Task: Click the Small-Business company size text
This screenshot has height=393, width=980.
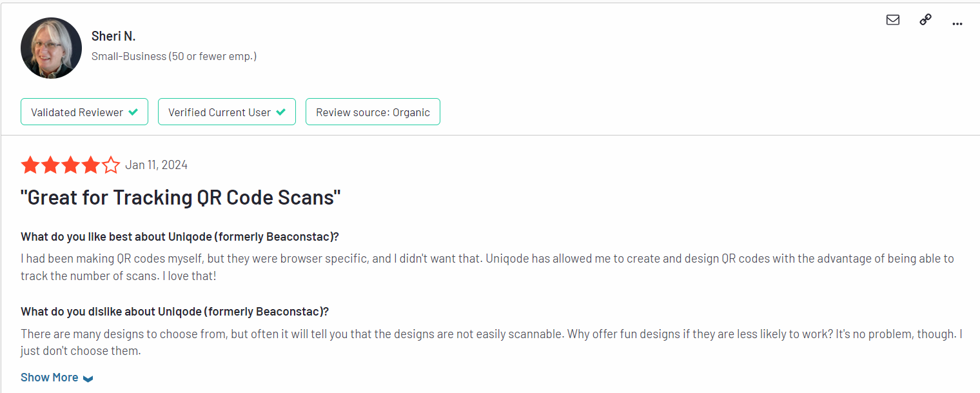Action: [174, 56]
